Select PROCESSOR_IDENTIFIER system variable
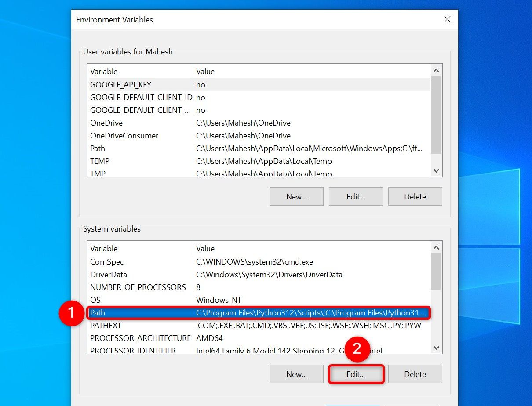This screenshot has height=406, width=532. click(259, 350)
